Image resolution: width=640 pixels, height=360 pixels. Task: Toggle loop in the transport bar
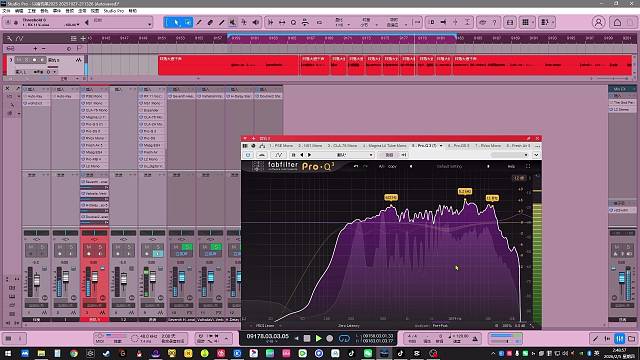coord(344,338)
